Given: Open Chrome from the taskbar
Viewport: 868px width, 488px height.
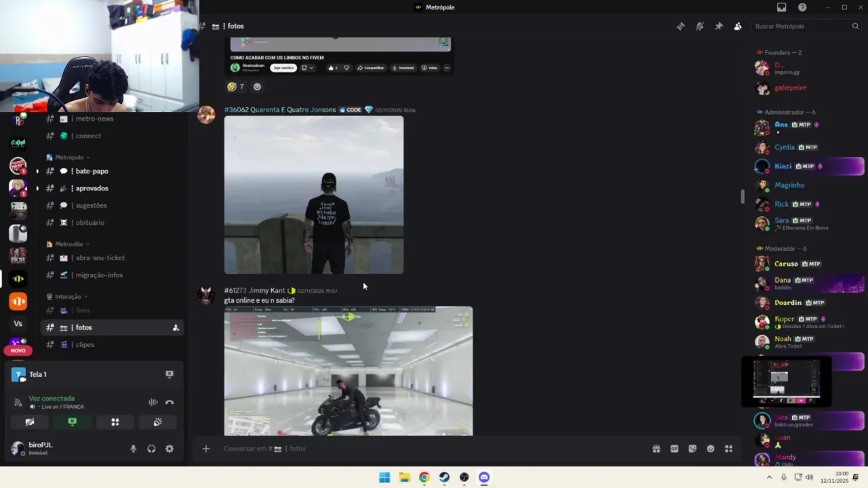Looking at the screenshot, I should [424, 477].
